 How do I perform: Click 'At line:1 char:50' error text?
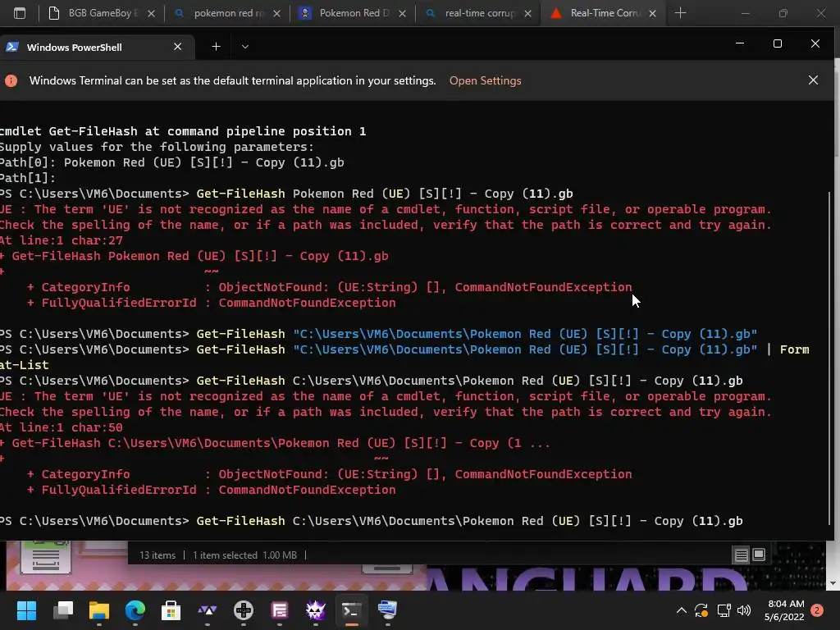point(61,427)
